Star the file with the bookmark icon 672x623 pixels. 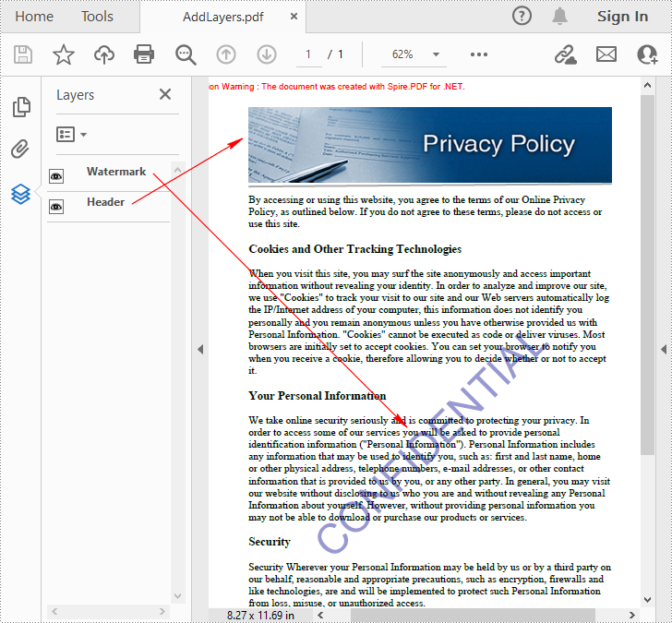click(x=64, y=54)
